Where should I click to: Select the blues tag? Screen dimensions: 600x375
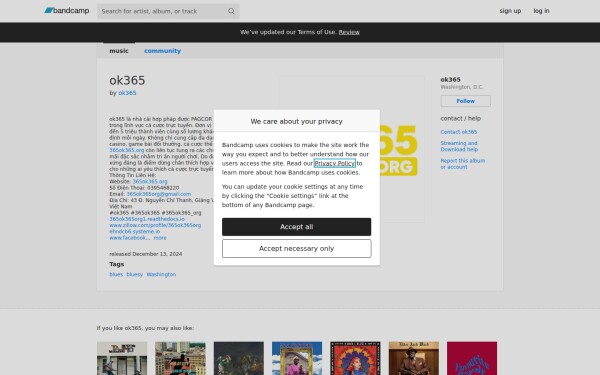coord(116,274)
